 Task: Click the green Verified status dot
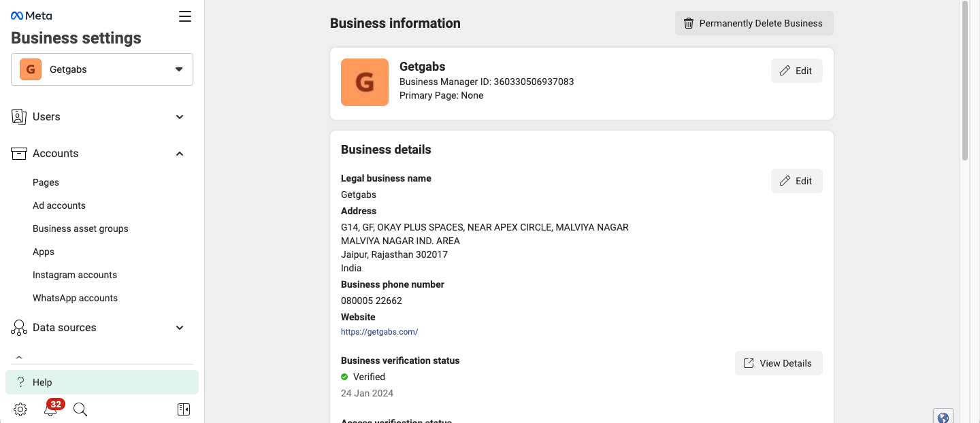click(x=344, y=377)
